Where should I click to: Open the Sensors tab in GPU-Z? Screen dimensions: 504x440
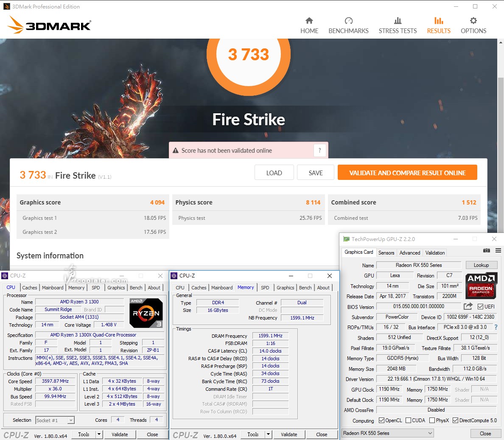(x=386, y=252)
